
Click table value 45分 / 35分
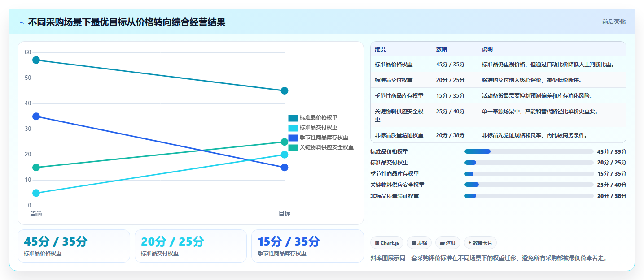tap(450, 65)
